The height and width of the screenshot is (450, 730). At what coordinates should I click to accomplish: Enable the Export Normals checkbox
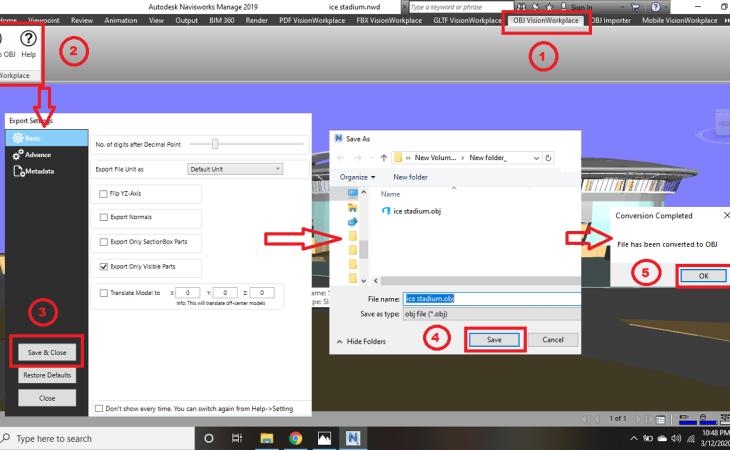[x=103, y=217]
